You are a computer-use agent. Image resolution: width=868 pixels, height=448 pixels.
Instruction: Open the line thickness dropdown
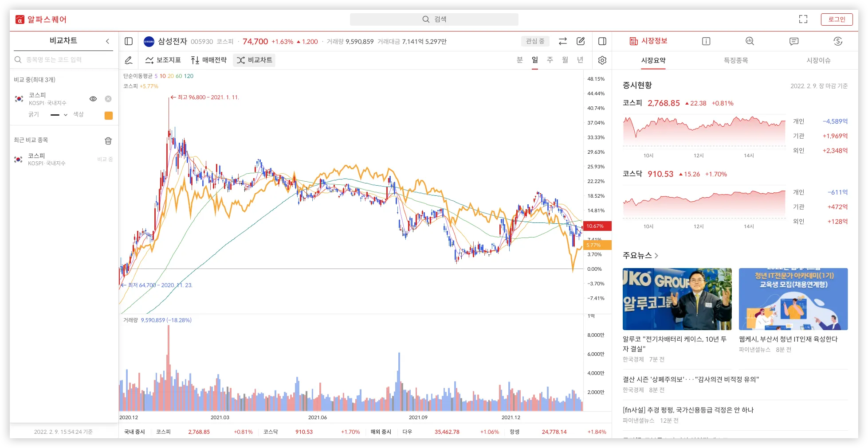click(59, 115)
